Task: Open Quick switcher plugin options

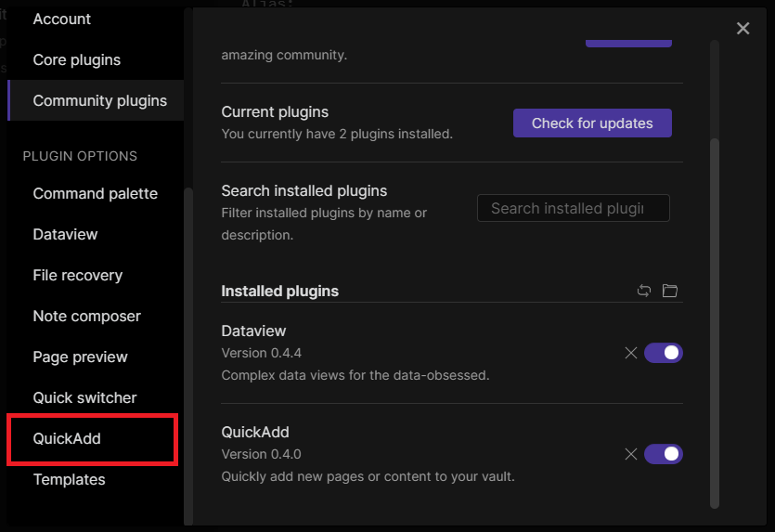Action: 96,398
